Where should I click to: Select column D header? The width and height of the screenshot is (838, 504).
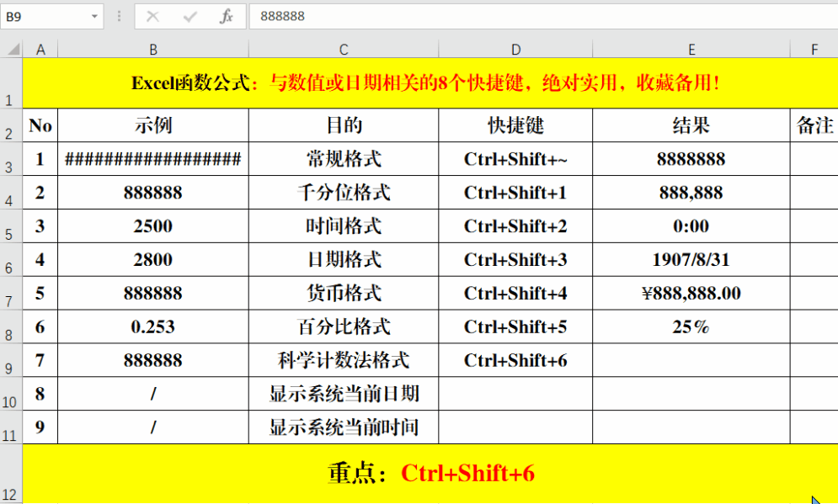click(x=515, y=50)
